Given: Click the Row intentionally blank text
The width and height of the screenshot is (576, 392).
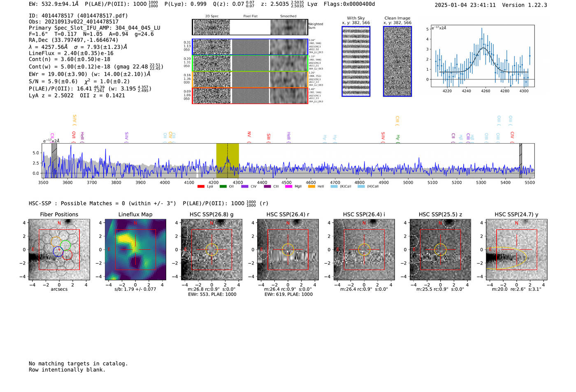Looking at the screenshot, I should coord(67,370).
